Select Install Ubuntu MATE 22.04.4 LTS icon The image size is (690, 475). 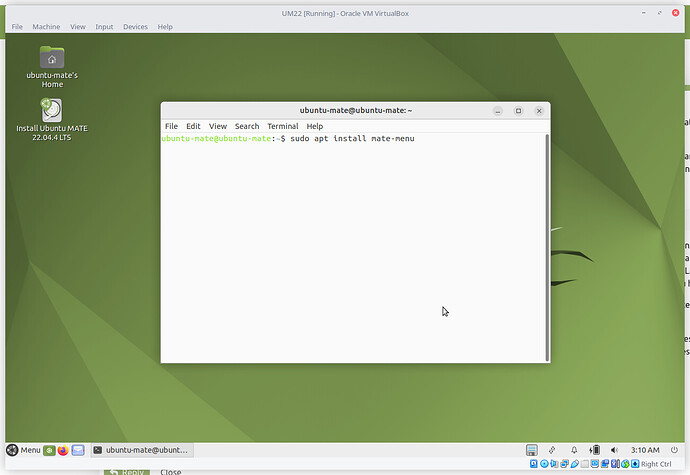(52, 120)
